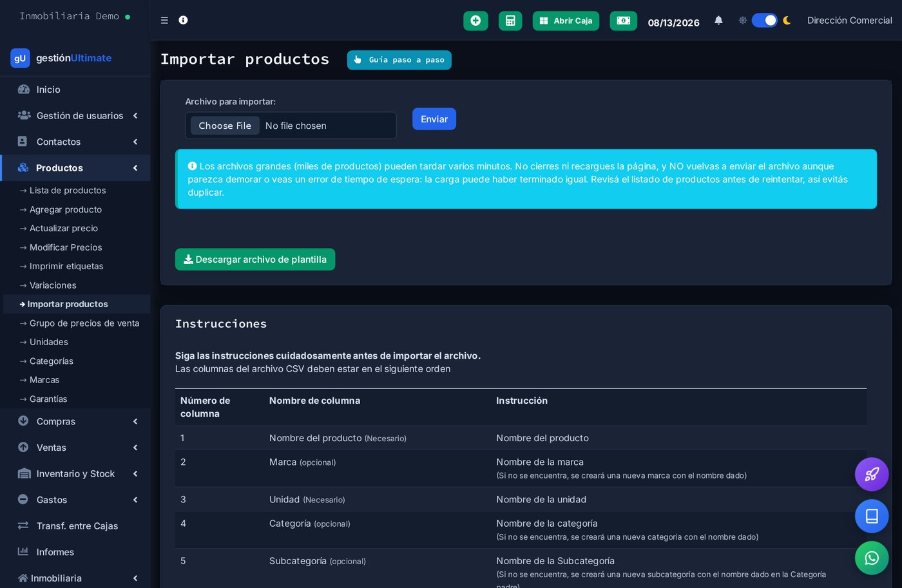Open the calculator icon button
Image resolution: width=902 pixels, height=588 pixels.
coord(510,21)
